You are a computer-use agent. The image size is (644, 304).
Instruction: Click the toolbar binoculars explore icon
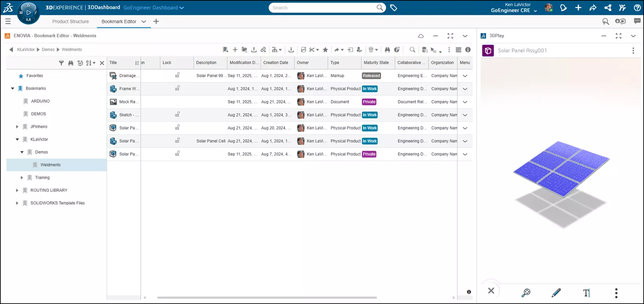tap(387, 50)
